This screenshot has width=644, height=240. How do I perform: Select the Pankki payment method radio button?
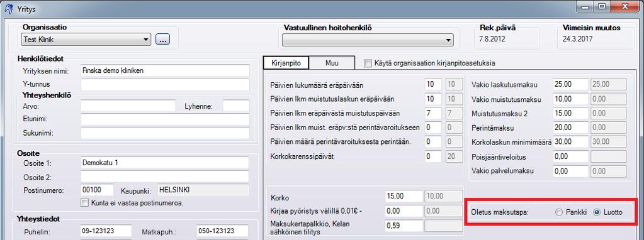pyautogui.click(x=558, y=212)
